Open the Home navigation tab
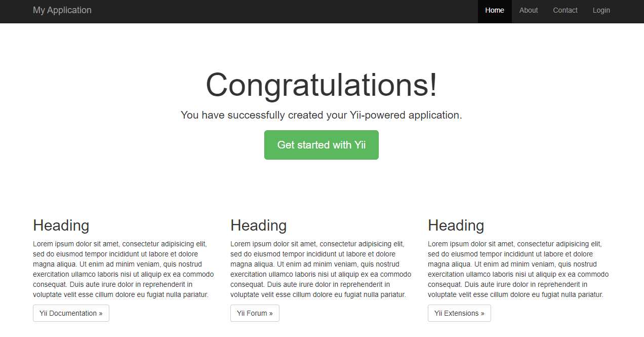The width and height of the screenshot is (644, 337). [494, 10]
